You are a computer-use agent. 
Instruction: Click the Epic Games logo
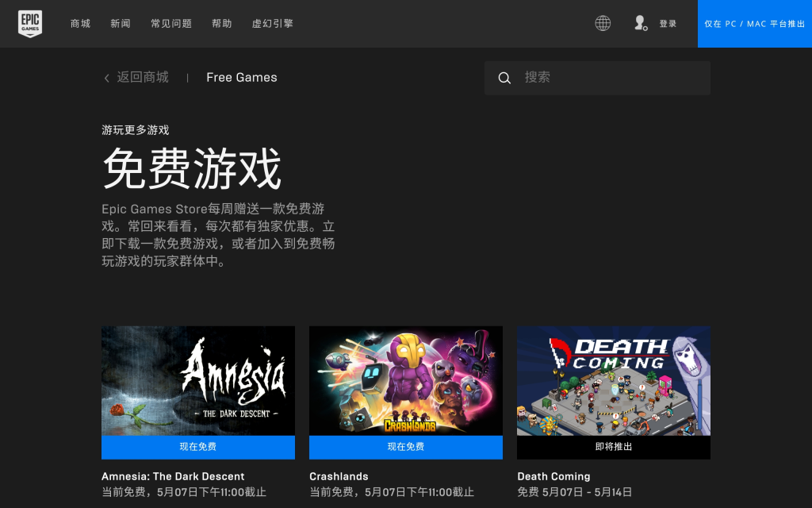[30, 23]
